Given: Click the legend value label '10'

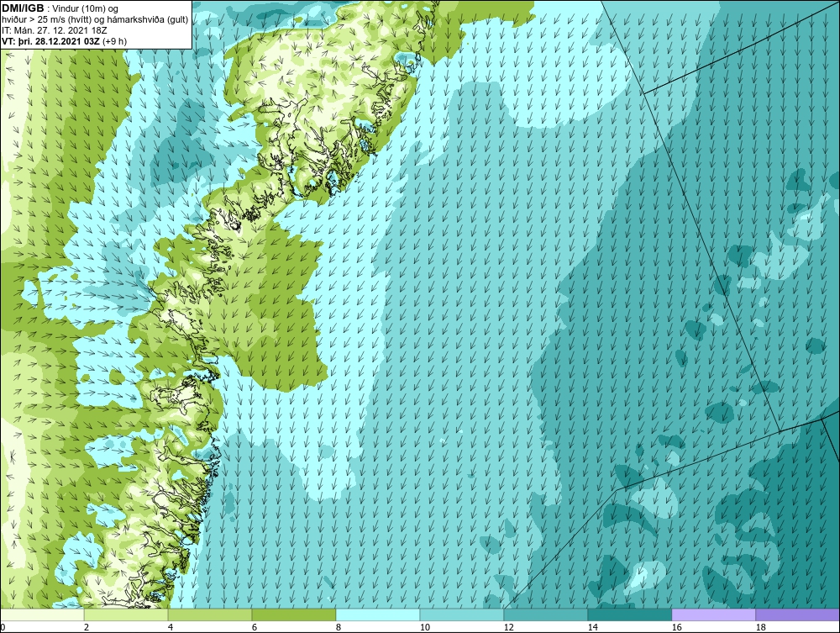Looking at the screenshot, I should point(425,627).
